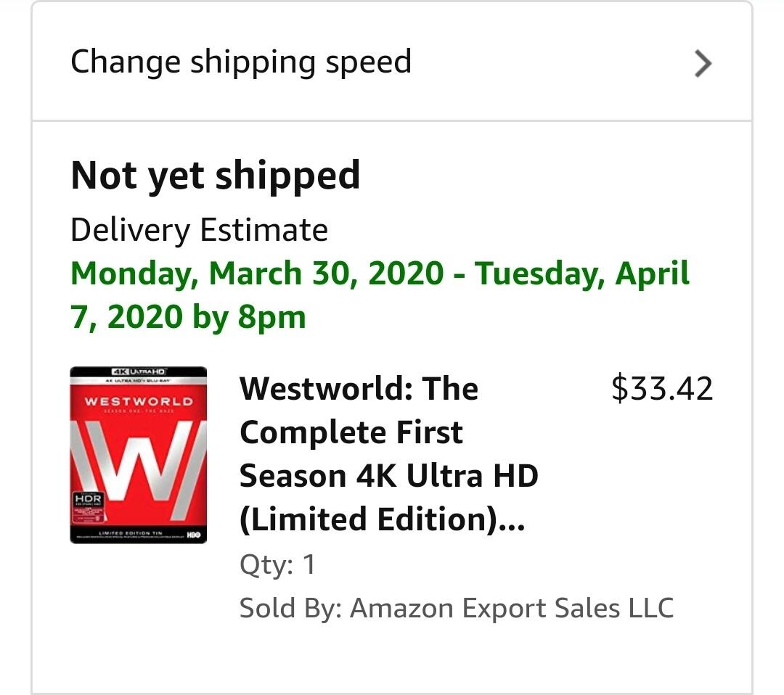Screen dimensions: 784x695
Task: Open the Change shipping speed option
Action: tap(241, 62)
